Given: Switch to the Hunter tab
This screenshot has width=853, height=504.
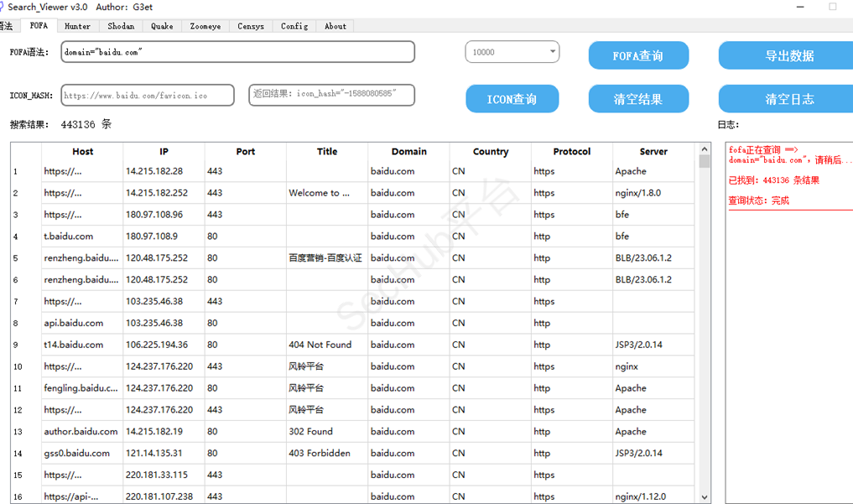Looking at the screenshot, I should [78, 26].
